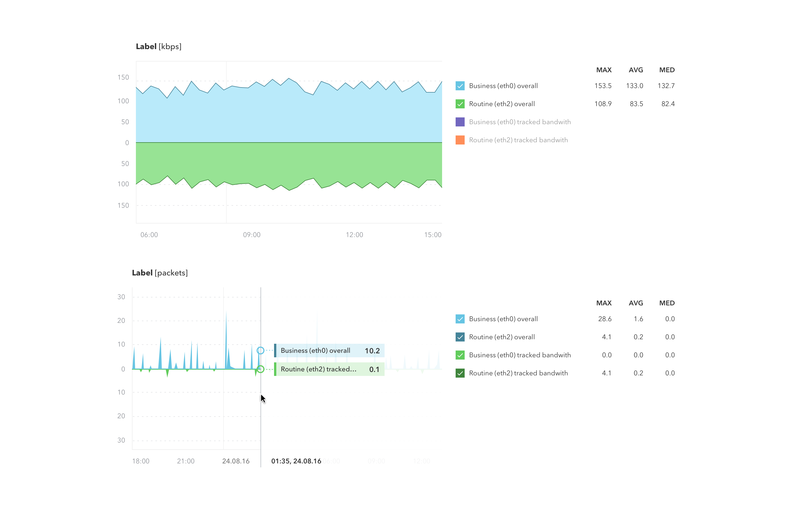Click the 01:35, 24.08.16 timestamp label
Screen dimensions: 812x508
[x=296, y=461]
